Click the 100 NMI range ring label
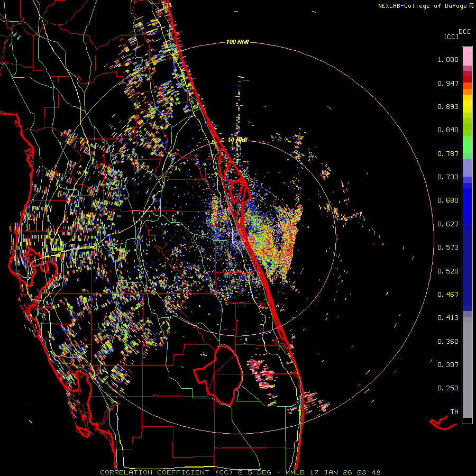The width and height of the screenshot is (476, 476). [x=237, y=42]
